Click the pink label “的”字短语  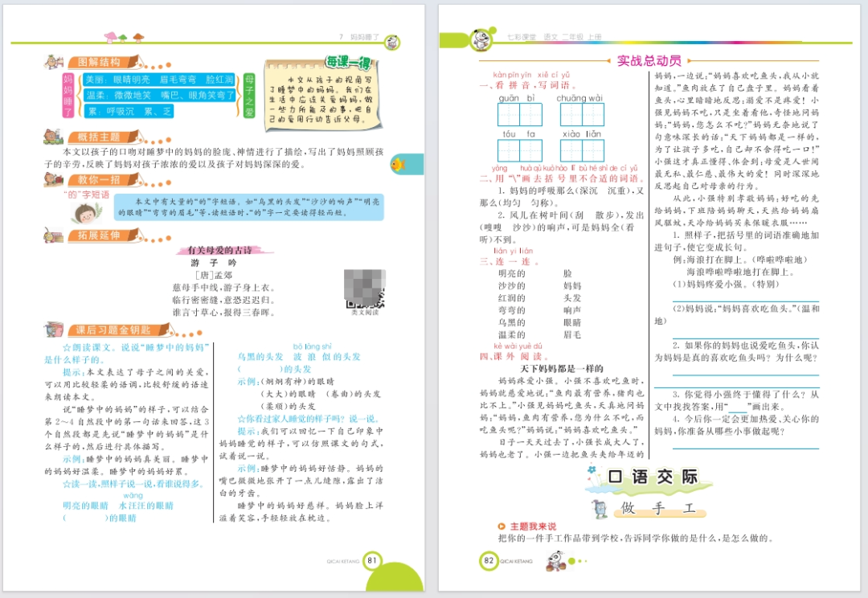tap(88, 195)
